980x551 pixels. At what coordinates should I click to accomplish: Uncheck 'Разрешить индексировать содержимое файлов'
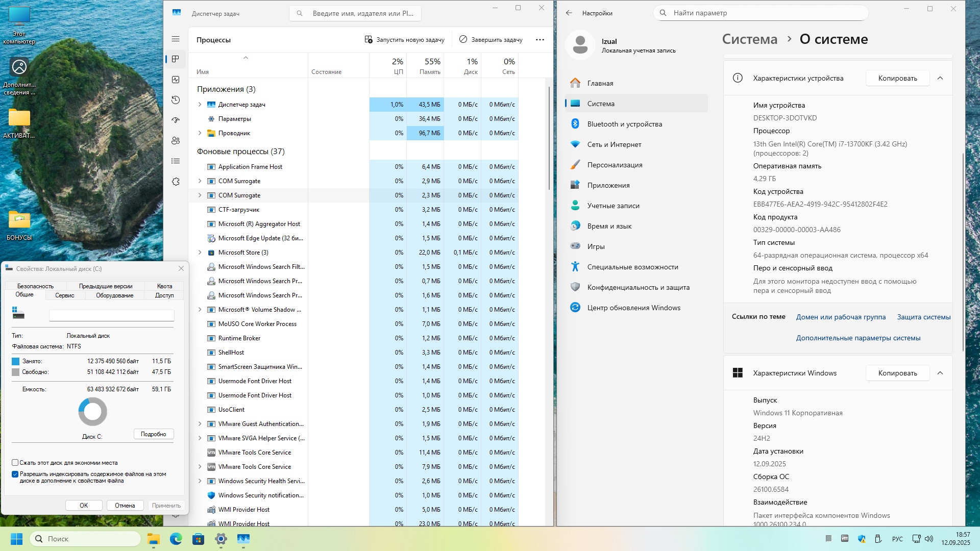tap(15, 474)
